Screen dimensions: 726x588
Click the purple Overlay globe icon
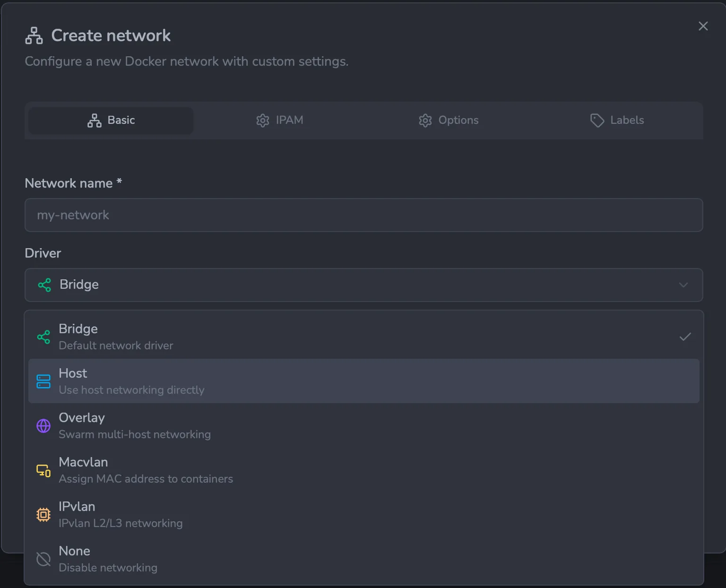click(43, 426)
